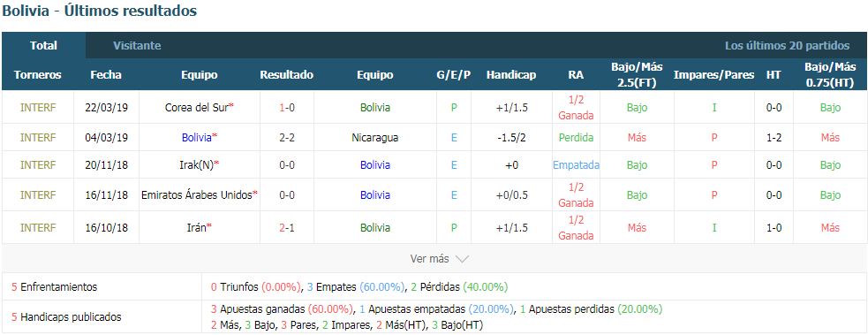Click the Handicap column header
Screen dimensions: 868x335
click(511, 75)
